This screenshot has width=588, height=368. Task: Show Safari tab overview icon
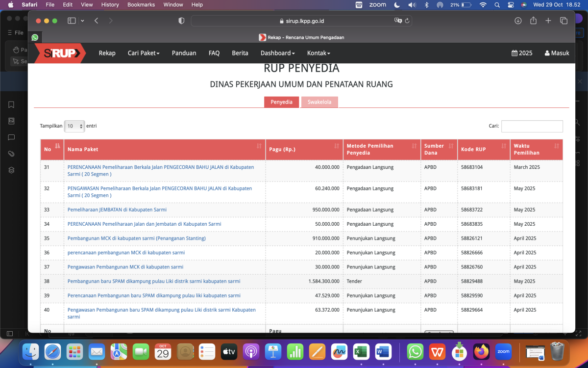pos(563,21)
